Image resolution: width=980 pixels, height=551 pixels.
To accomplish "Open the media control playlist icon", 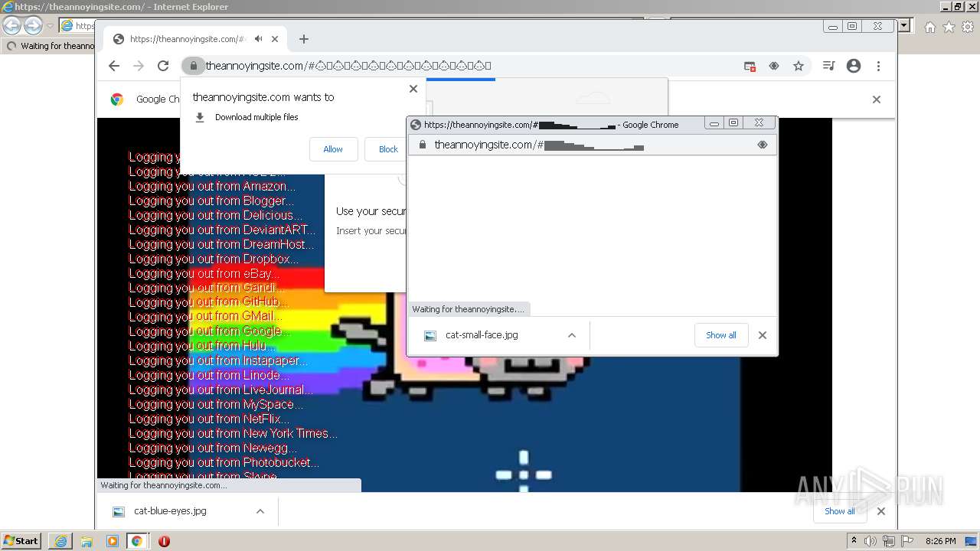I will pos(828,67).
